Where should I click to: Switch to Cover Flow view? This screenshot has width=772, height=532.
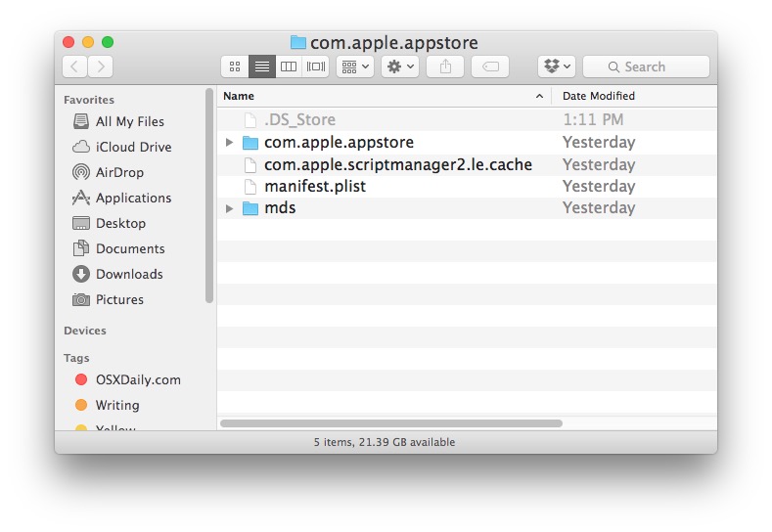(316, 66)
